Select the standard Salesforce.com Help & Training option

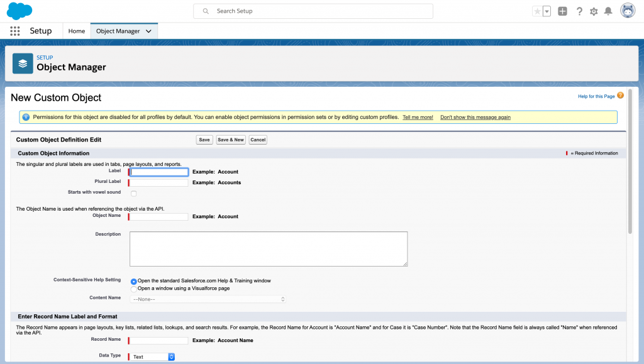point(133,281)
